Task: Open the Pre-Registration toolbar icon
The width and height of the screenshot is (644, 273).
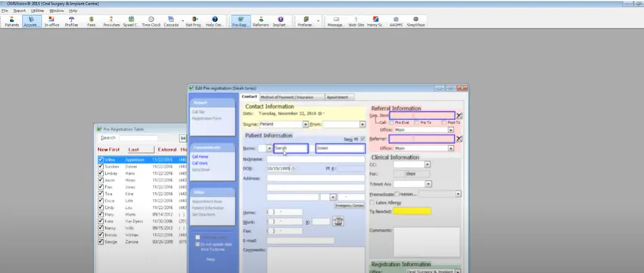Action: click(x=241, y=21)
